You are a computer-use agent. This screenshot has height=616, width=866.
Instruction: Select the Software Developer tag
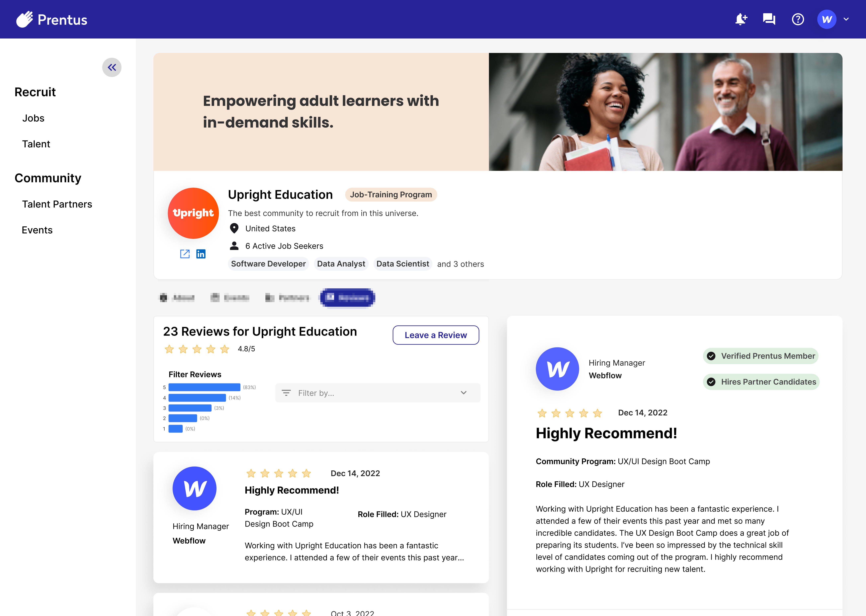[x=268, y=264]
